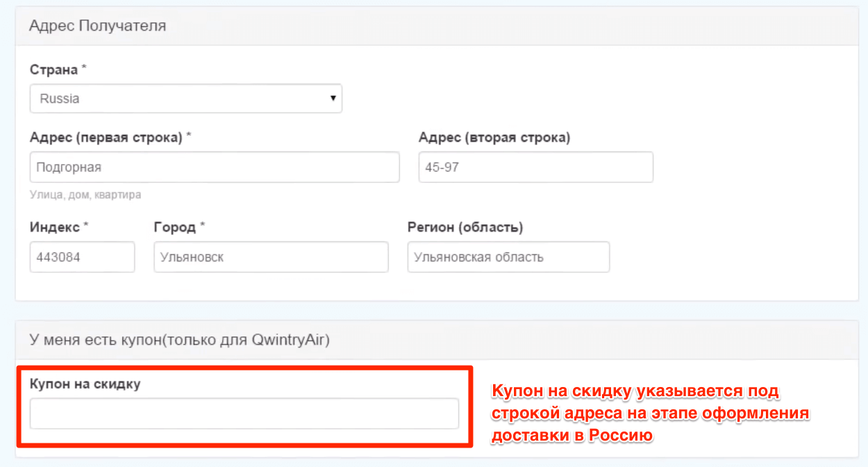Click the Адрес (вторая строка) label
This screenshot has width=868, height=467.
click(494, 138)
